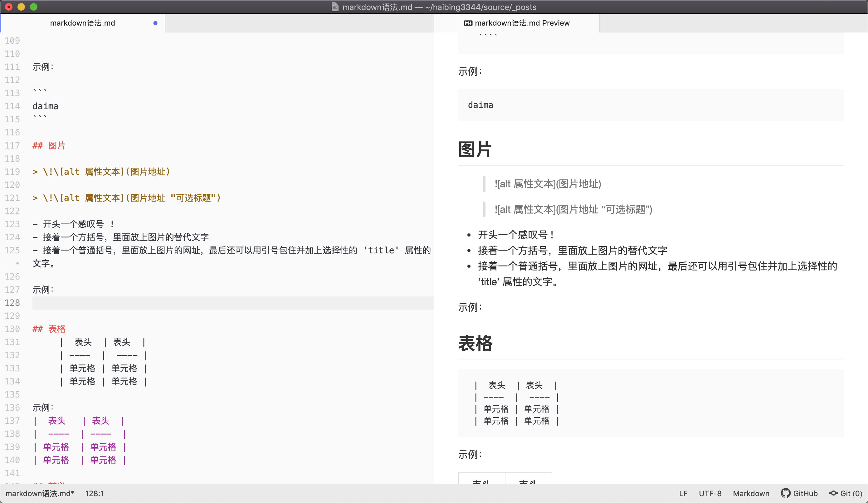Click the 示例： text on editor line 111
The image size is (868, 503).
click(43, 67)
